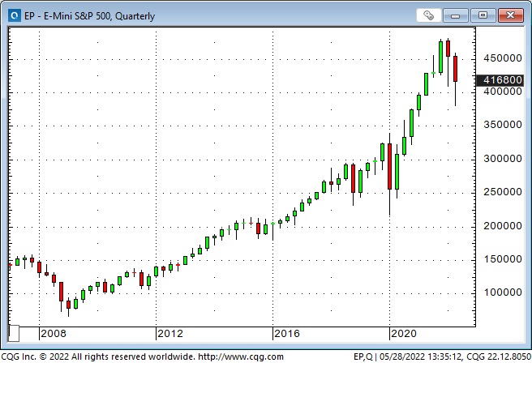532x397 pixels.
Task: Click the current price label 416800
Action: pos(500,80)
